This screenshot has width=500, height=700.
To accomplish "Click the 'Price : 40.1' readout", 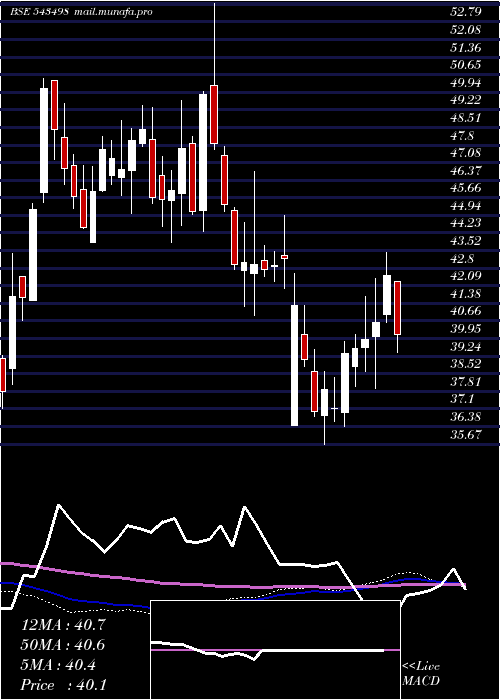I will coord(63,685).
